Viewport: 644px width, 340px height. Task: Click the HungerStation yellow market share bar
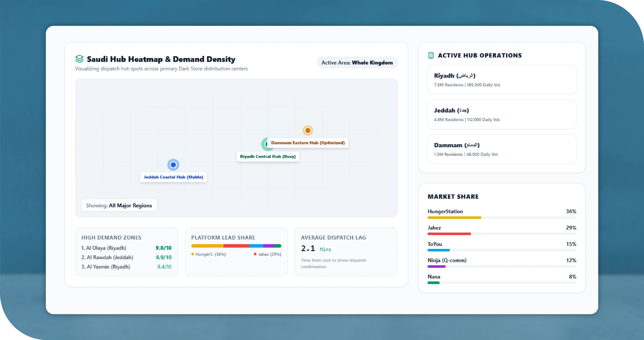[x=454, y=218]
